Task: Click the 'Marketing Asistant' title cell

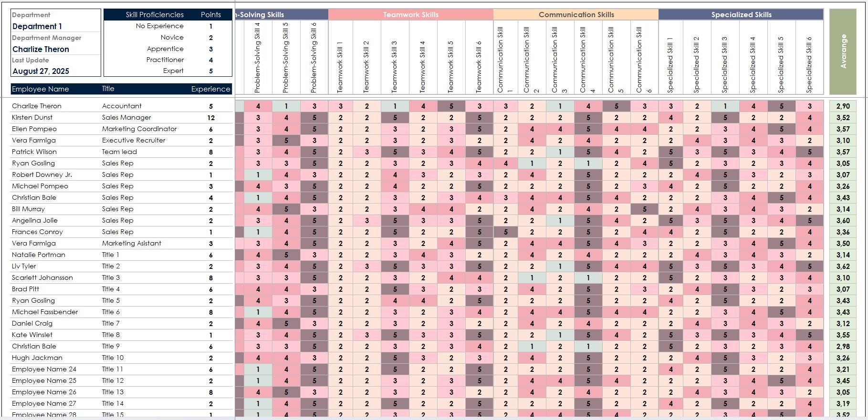Action: 131,243
